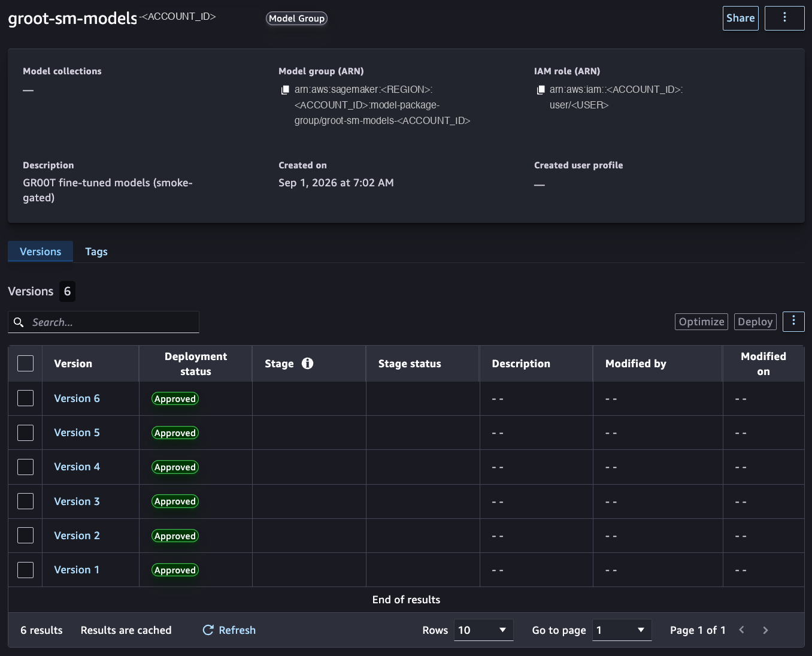Image resolution: width=812 pixels, height=656 pixels.
Task: Click the Deploy button
Action: click(755, 322)
